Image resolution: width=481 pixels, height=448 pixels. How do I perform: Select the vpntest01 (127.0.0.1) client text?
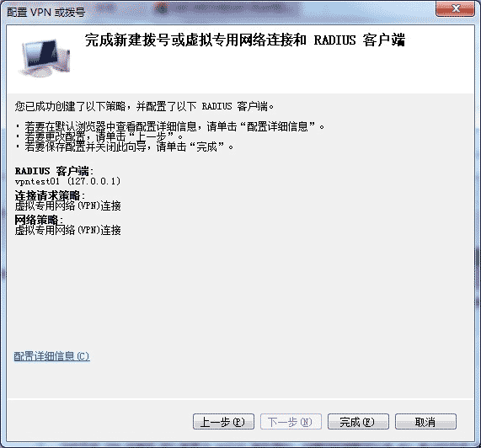point(67,181)
